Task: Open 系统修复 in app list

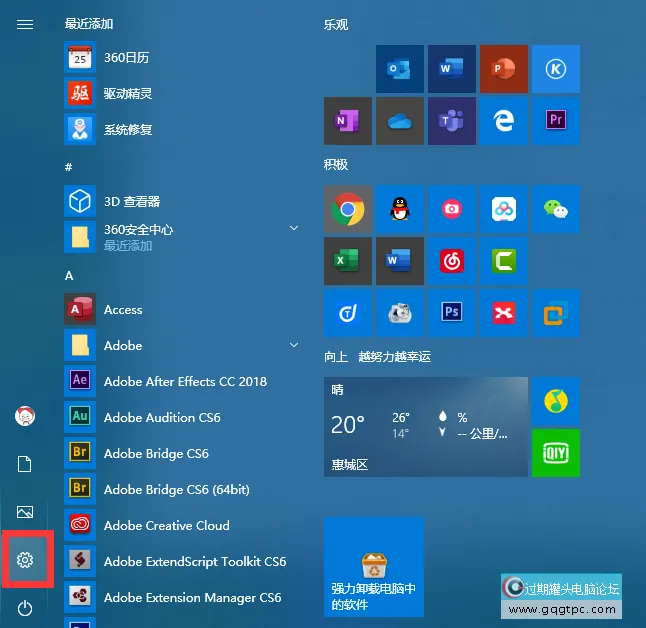Action: click(x=181, y=129)
